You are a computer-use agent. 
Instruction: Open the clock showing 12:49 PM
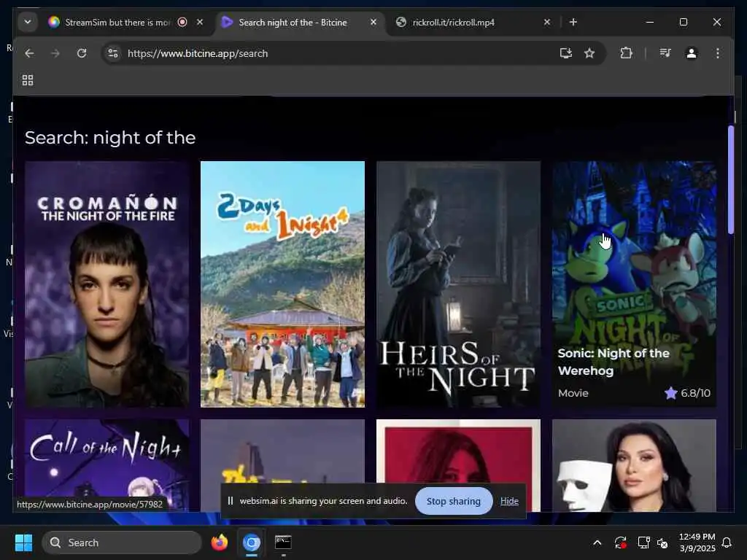click(697, 542)
